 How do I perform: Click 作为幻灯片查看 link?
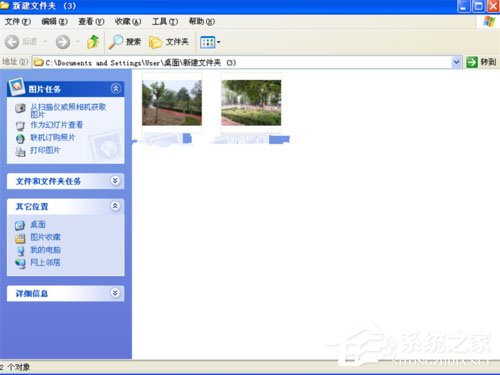pyautogui.click(x=57, y=125)
